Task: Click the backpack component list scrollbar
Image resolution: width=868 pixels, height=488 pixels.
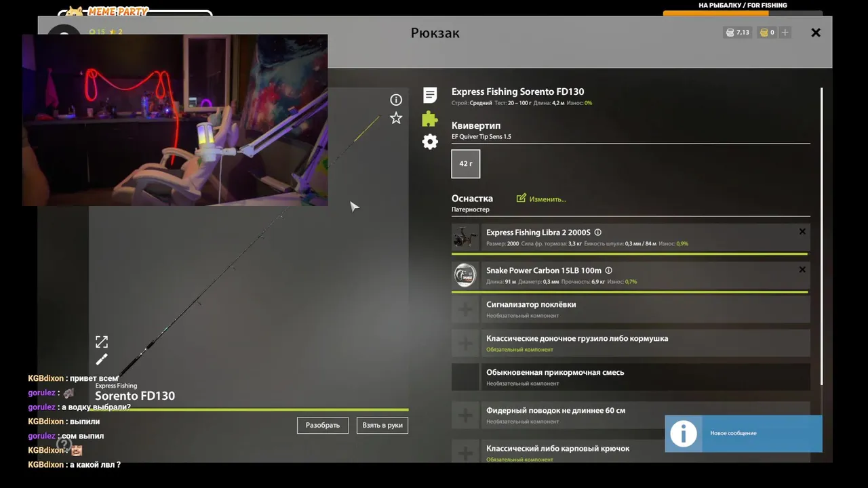Action: [821, 236]
